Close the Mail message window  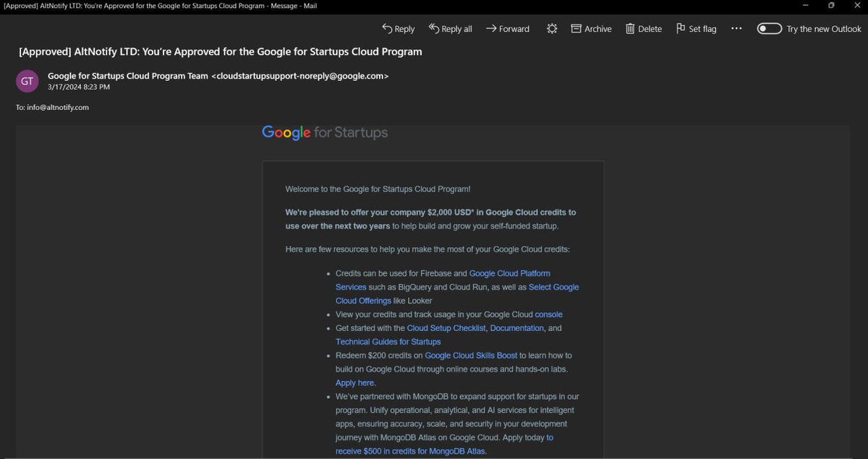[856, 6]
